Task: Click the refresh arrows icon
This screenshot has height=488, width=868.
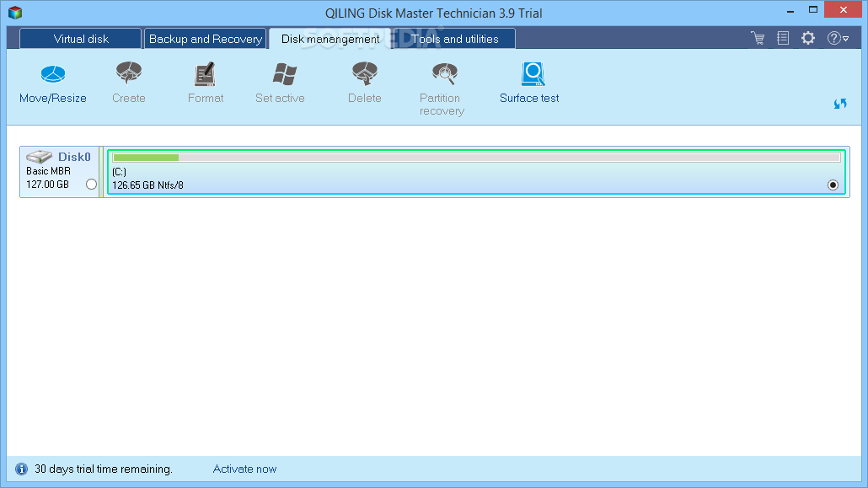Action: 840,104
